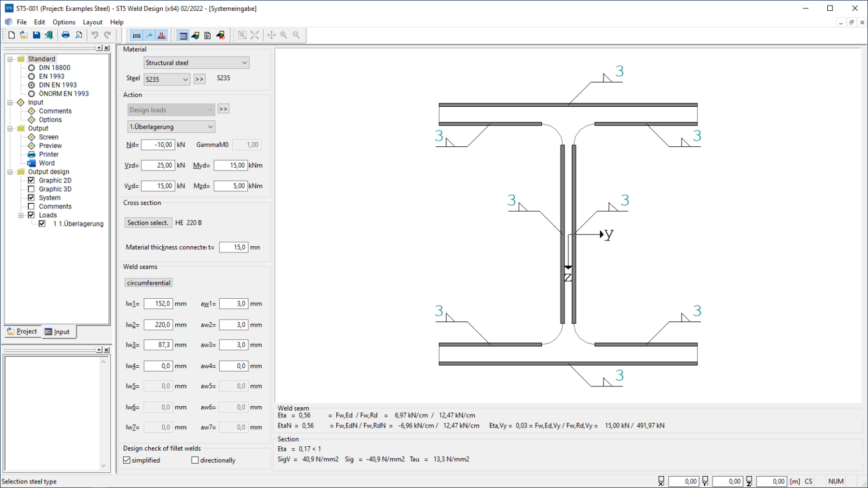
Task: Create a new file via toolbar icon
Action: (11, 34)
